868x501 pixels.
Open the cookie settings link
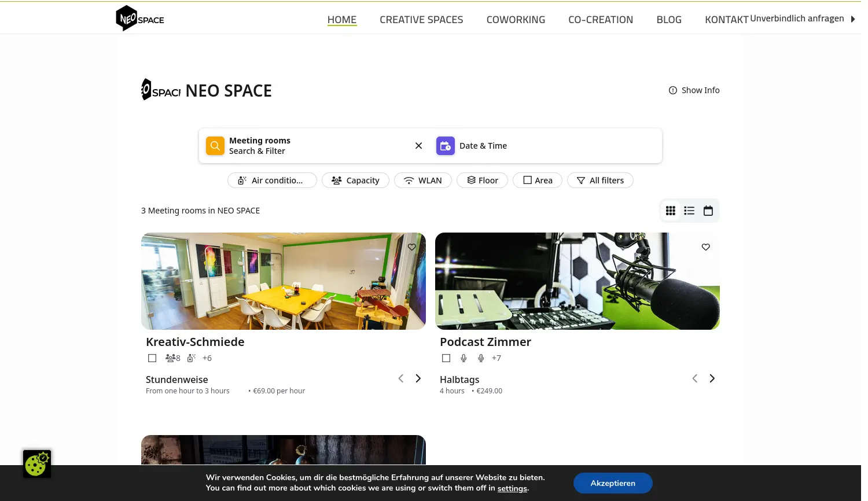[512, 488]
